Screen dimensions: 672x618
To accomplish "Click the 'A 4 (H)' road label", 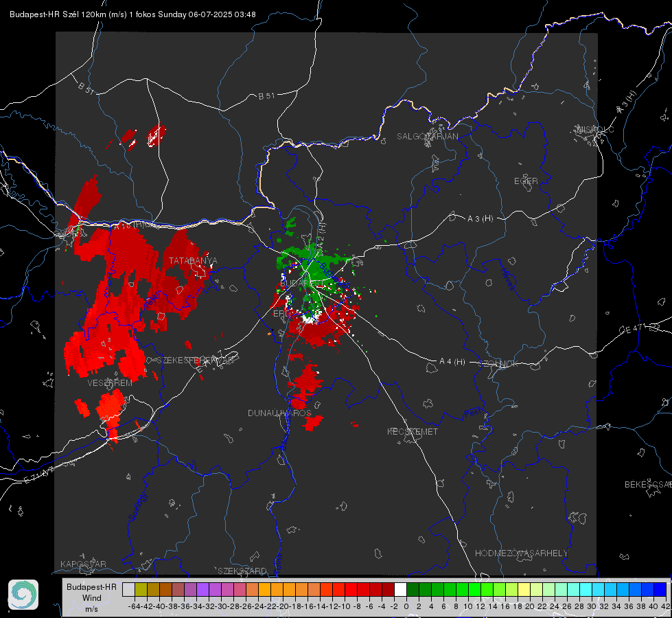I will click(x=452, y=362).
